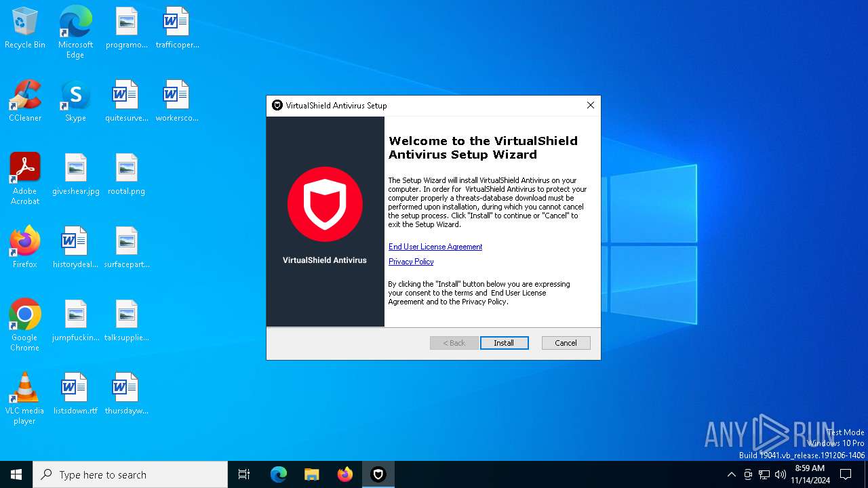This screenshot has height=488, width=868.
Task: Click the taskbar search box
Action: coord(130,474)
